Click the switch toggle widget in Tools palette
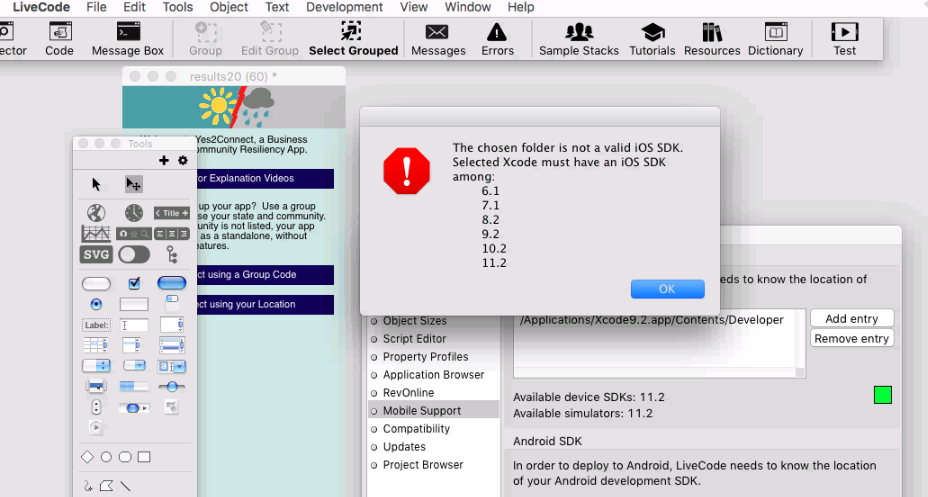 [x=133, y=254]
